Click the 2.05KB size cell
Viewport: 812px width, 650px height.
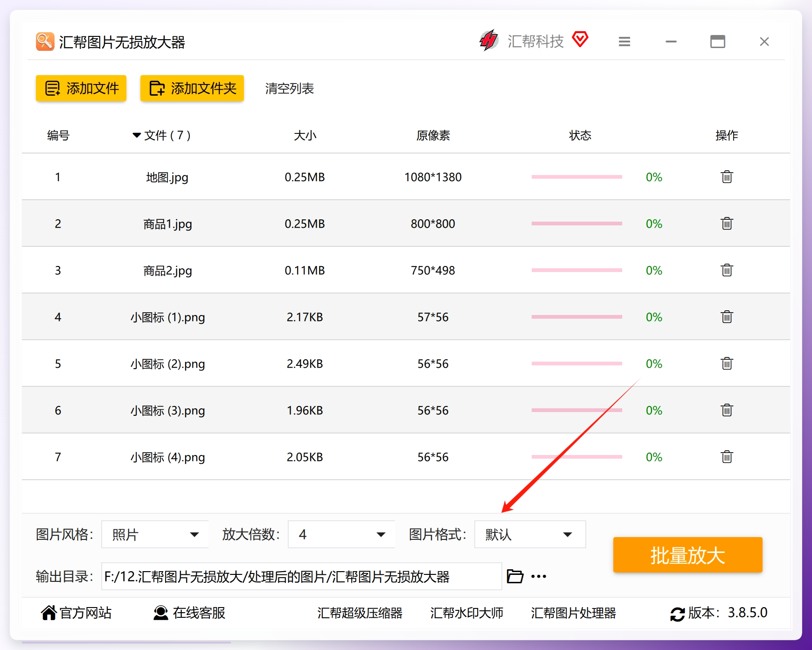pyautogui.click(x=305, y=457)
